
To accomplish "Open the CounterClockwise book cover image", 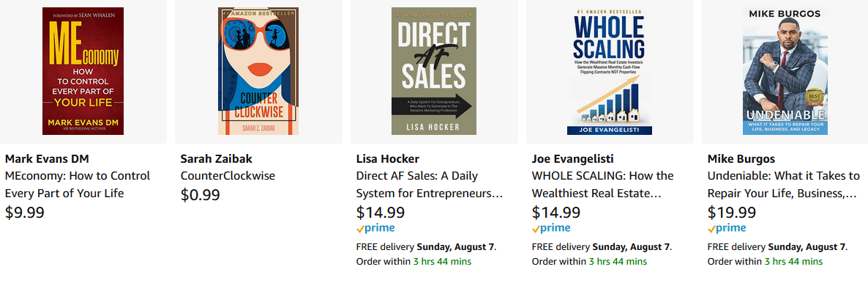I will click(x=258, y=71).
